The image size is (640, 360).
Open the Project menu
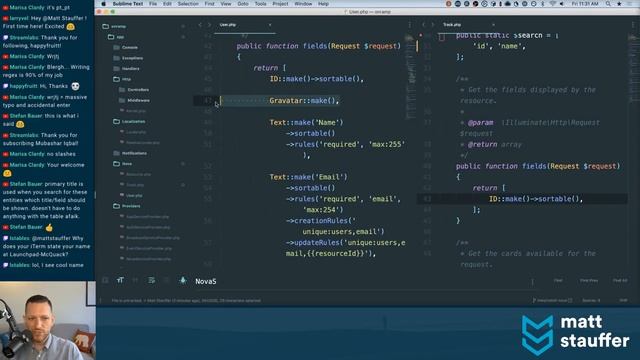pos(280,4)
